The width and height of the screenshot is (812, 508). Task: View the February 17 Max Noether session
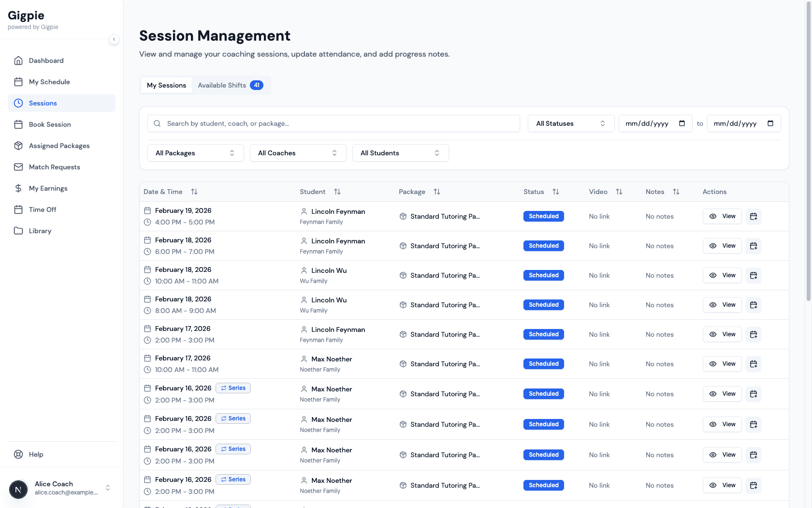click(x=722, y=364)
